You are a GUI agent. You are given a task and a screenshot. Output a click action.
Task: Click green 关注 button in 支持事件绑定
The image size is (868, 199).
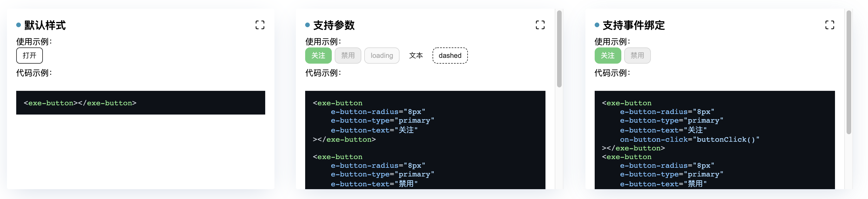click(608, 56)
